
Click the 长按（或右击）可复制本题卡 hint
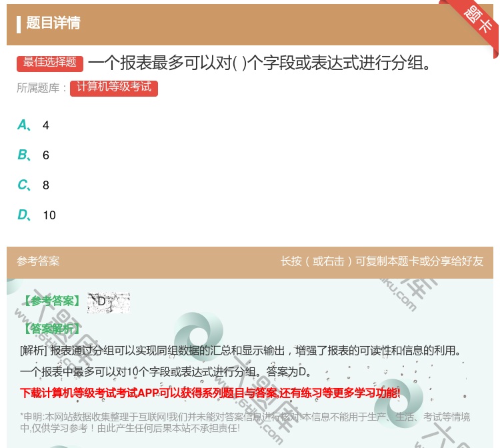pos(382,261)
